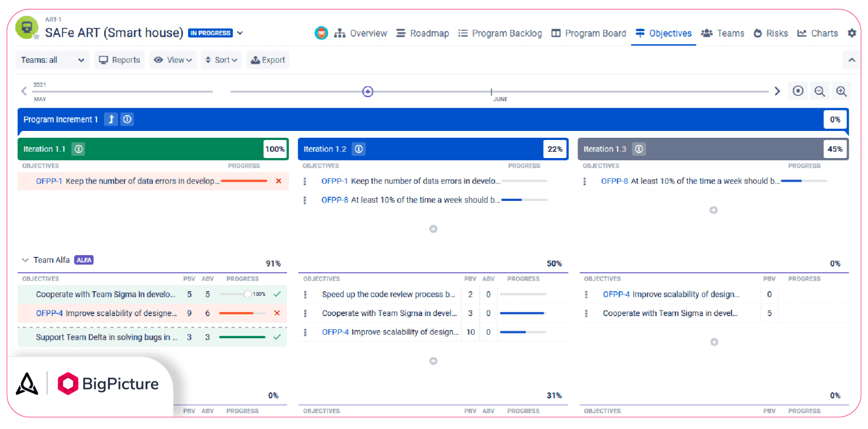The width and height of the screenshot is (868, 429).
Task: Click the current date marker on timeline
Action: 368,91
